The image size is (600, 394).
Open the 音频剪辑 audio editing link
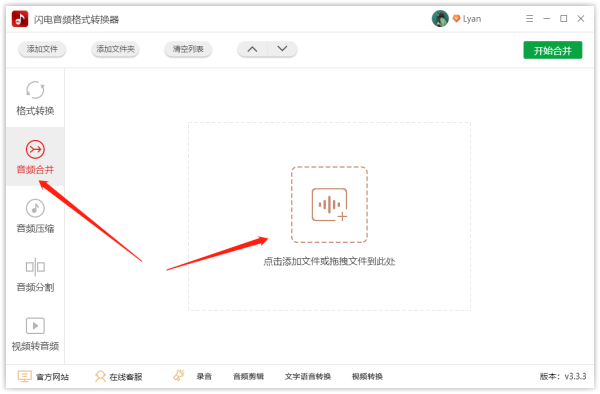[248, 377]
